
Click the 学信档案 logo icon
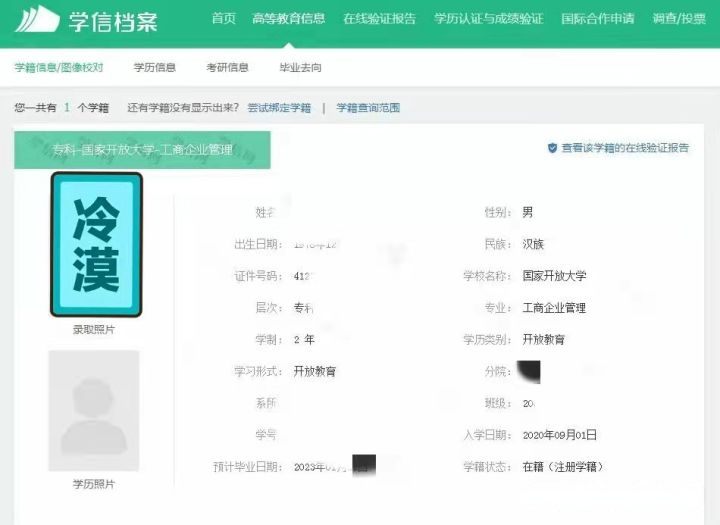pyautogui.click(x=37, y=19)
